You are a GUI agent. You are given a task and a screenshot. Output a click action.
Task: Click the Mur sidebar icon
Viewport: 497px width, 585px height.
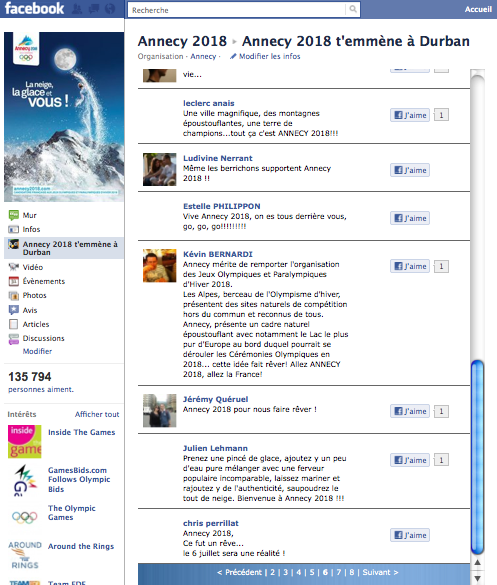coord(14,215)
